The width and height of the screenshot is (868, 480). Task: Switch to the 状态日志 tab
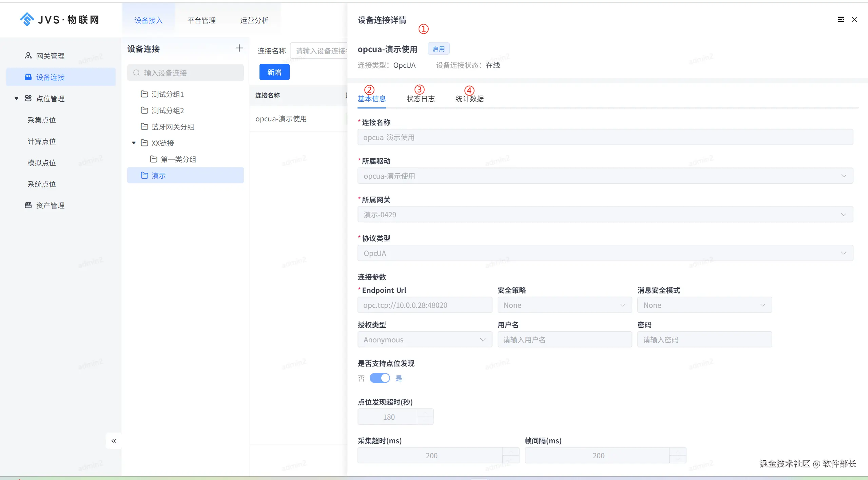[421, 99]
